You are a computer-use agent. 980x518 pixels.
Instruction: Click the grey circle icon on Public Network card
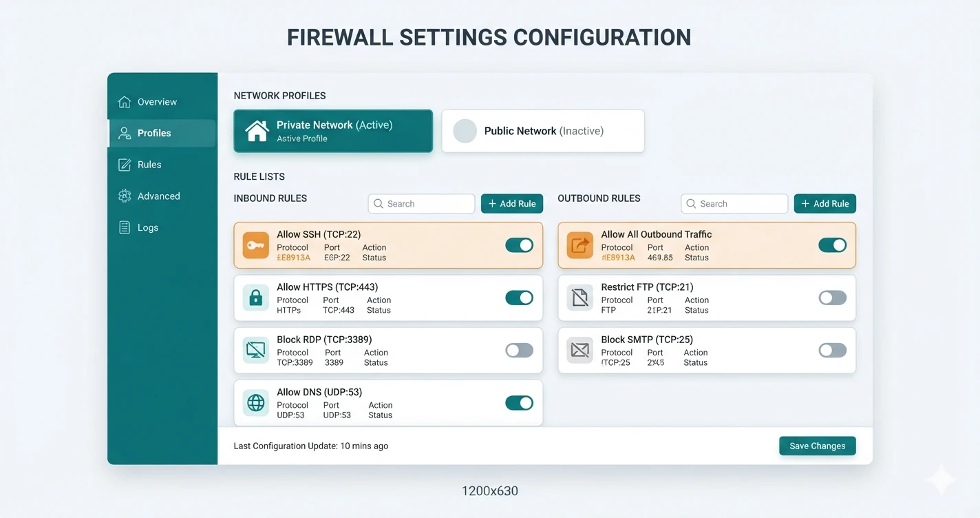point(465,131)
